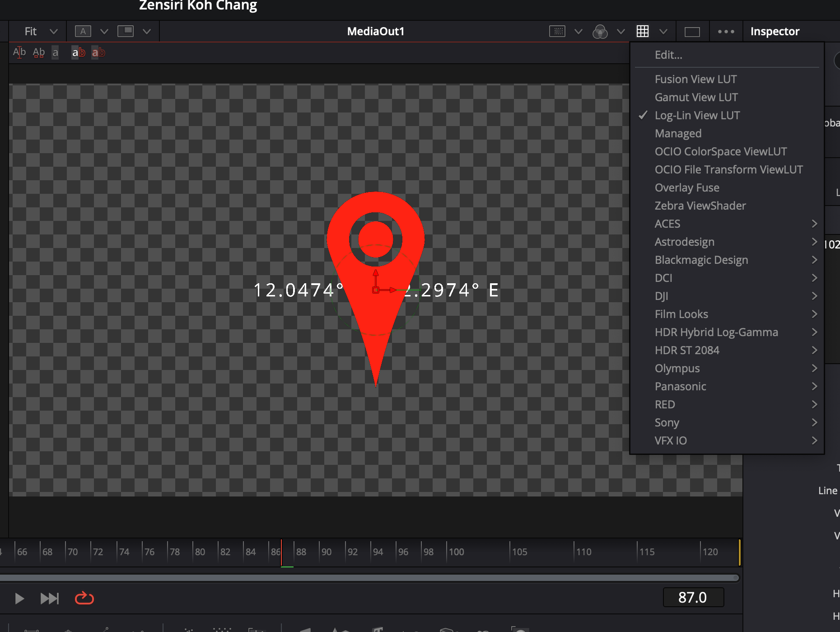The height and width of the screenshot is (632, 840).
Task: Click the 12.0474° coordinate text
Action: pos(299,290)
